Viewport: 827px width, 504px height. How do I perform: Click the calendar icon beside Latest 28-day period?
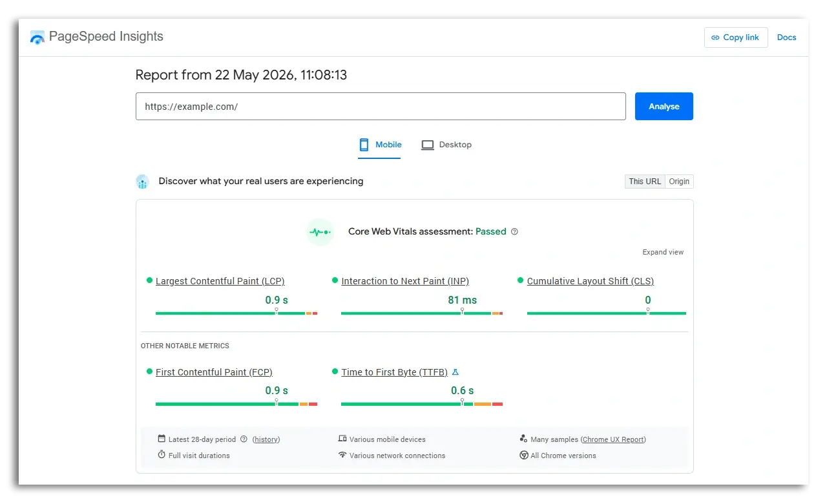coord(162,439)
